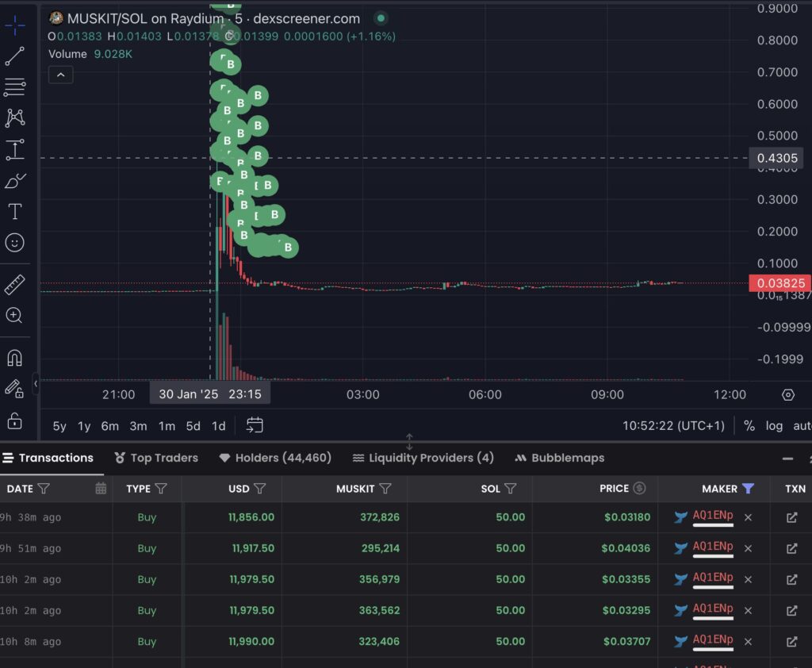Open the Bubblemaps tab
Image resolution: width=812 pixels, height=668 pixels.
tap(559, 458)
